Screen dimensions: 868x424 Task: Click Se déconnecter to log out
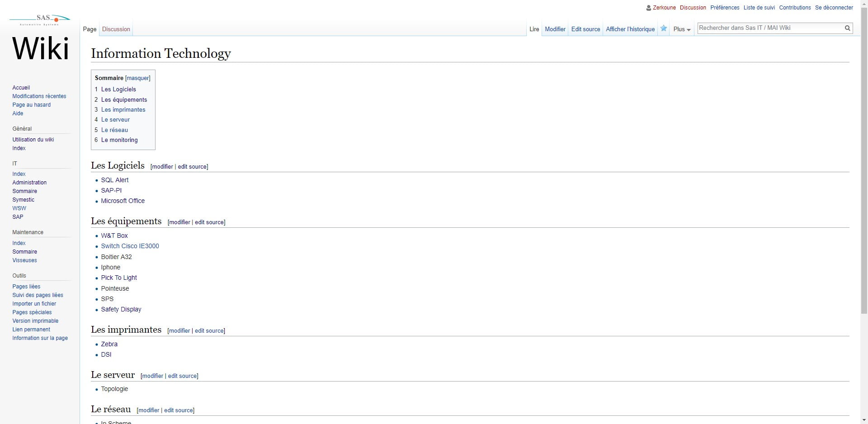[x=834, y=8]
